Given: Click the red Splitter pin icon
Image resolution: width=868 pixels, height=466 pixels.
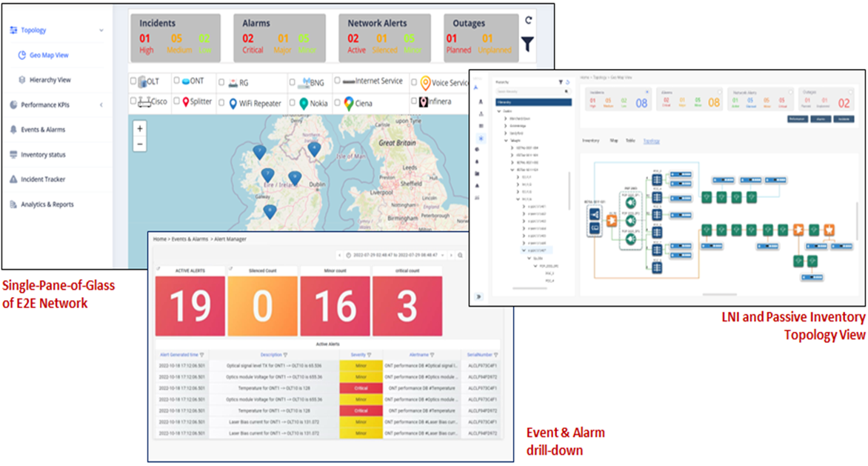Looking at the screenshot, I should point(186,102).
